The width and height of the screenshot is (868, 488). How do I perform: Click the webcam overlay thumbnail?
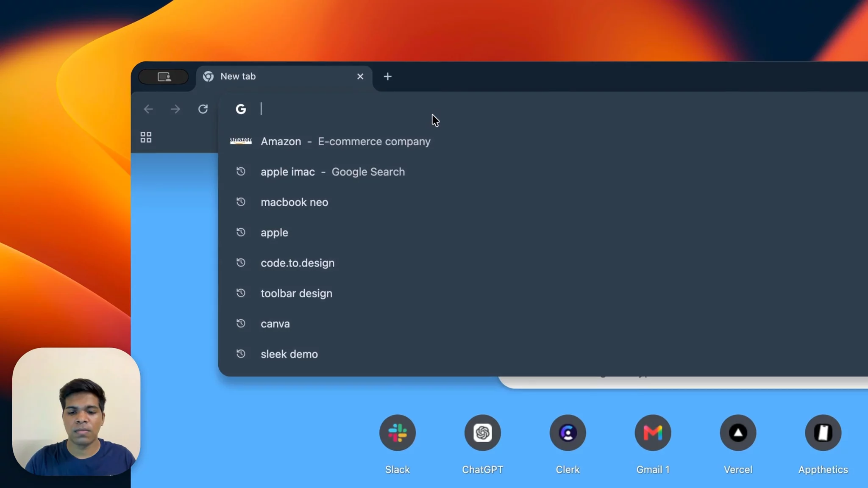pos(76,411)
